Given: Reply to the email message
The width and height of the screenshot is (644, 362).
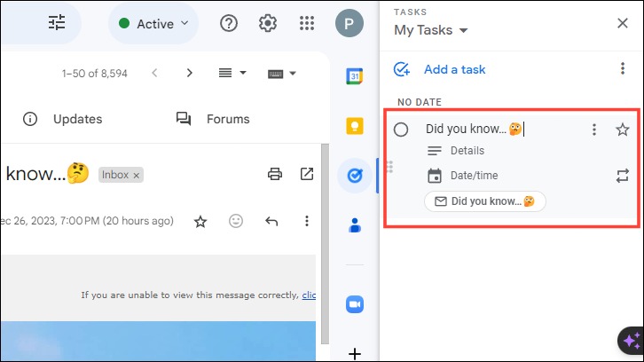Looking at the screenshot, I should pos(271,222).
